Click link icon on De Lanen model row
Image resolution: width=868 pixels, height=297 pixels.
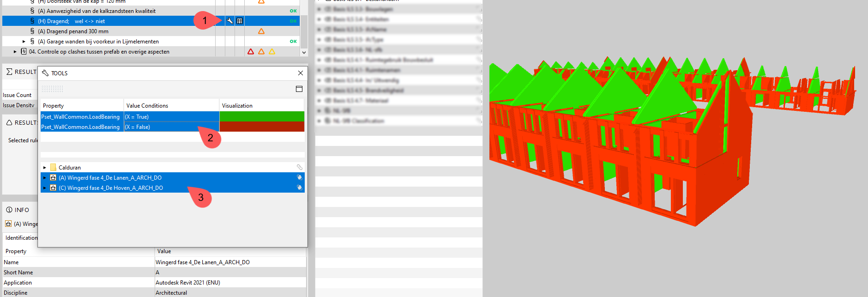300,177
